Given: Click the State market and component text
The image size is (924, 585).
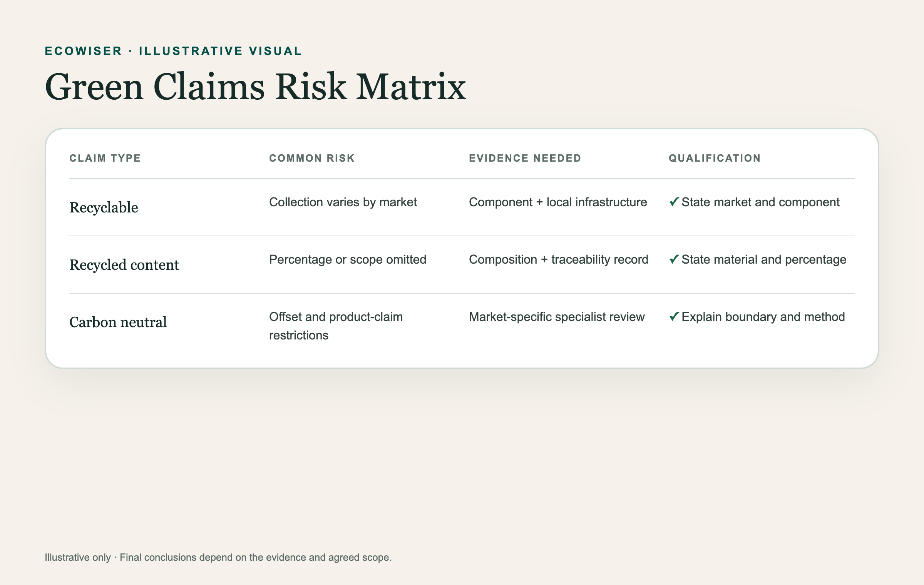Looking at the screenshot, I should [760, 202].
